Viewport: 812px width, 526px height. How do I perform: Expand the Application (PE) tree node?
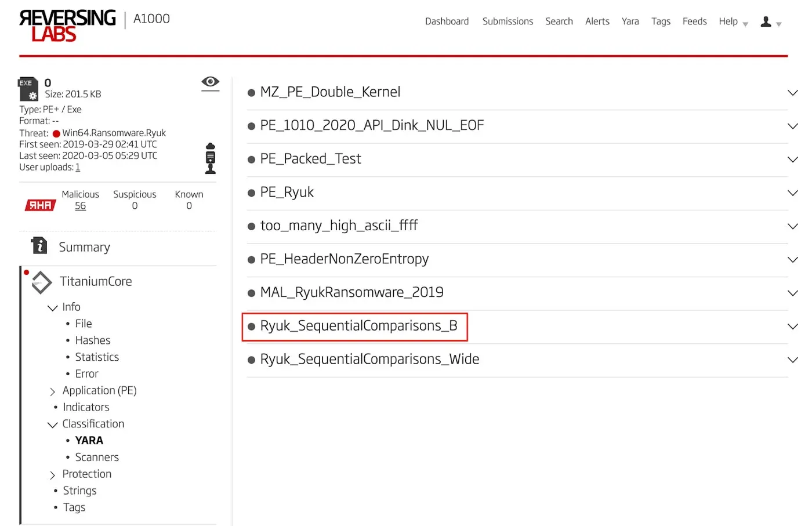coord(53,391)
